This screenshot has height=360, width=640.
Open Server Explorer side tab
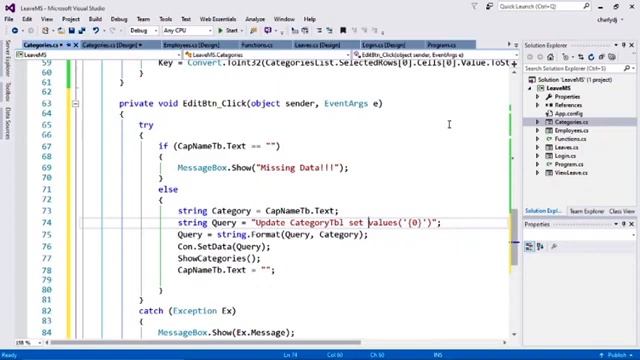7,58
